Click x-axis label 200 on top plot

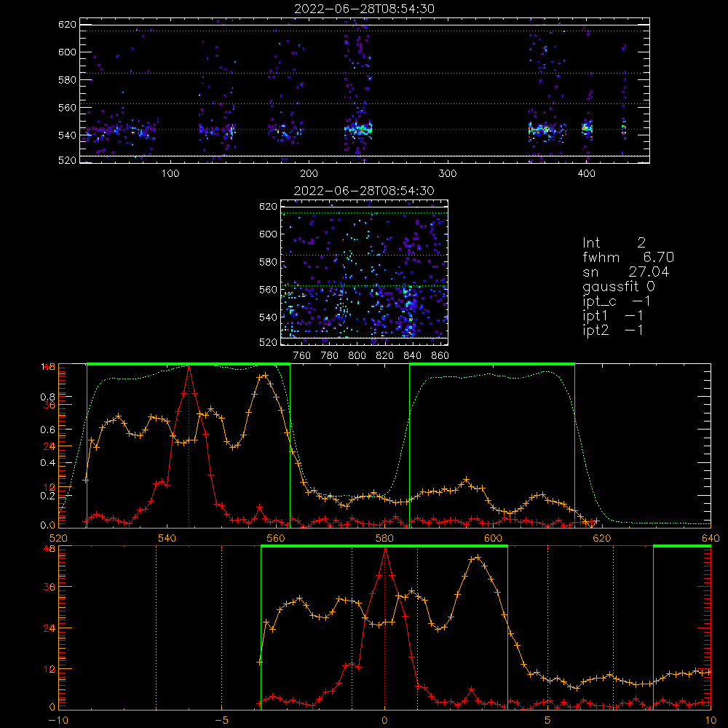[x=309, y=174]
